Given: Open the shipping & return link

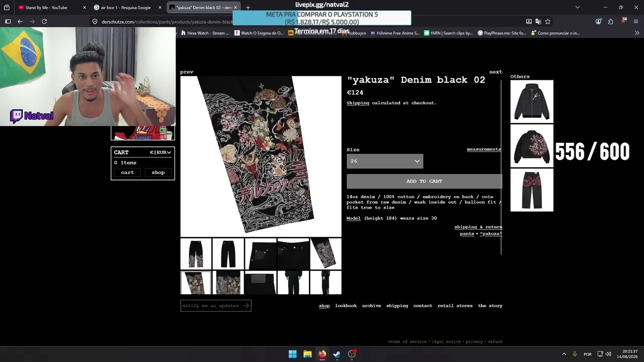Looking at the screenshot, I should 478,227.
